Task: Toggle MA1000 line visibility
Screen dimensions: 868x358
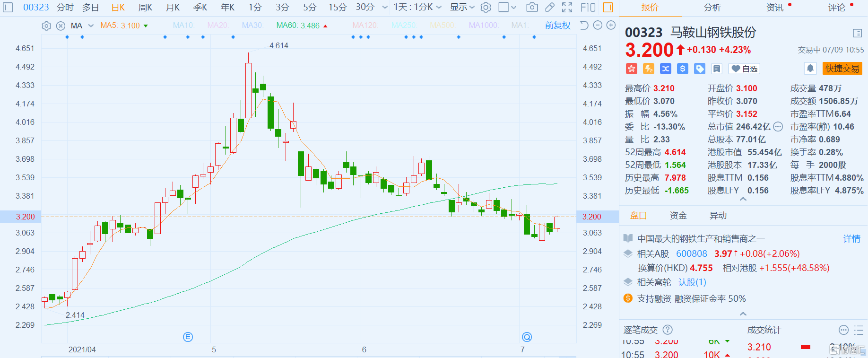Action: (x=483, y=25)
